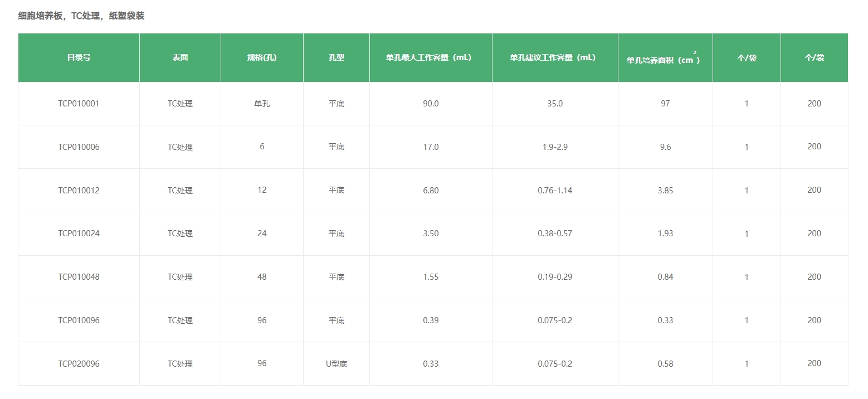Click catalog number TCP010096
Screen dimensions: 868x399
click(79, 320)
